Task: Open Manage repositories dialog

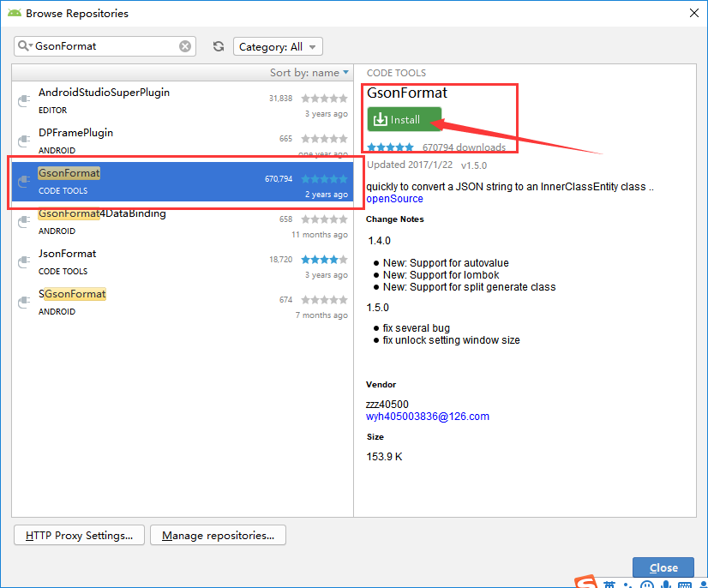Action: pos(218,535)
